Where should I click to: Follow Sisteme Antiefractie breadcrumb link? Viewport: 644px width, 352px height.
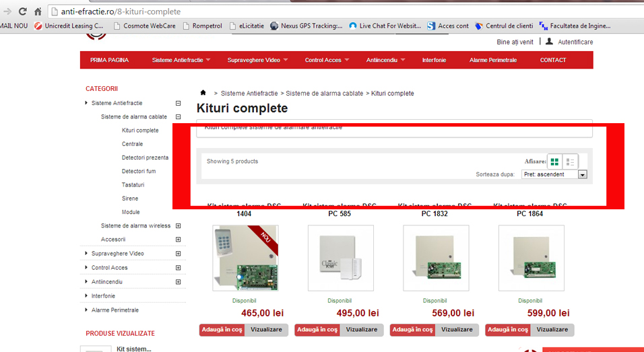point(249,94)
